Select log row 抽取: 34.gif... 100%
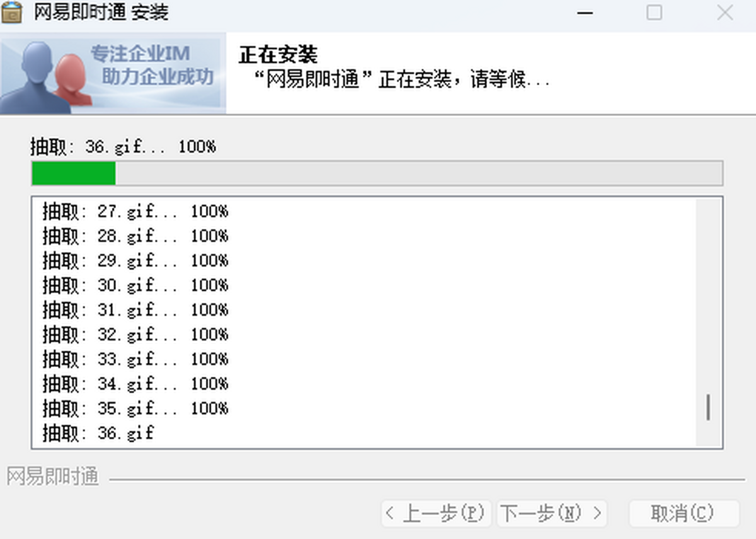Viewport: 756px width, 539px height. 135,383
